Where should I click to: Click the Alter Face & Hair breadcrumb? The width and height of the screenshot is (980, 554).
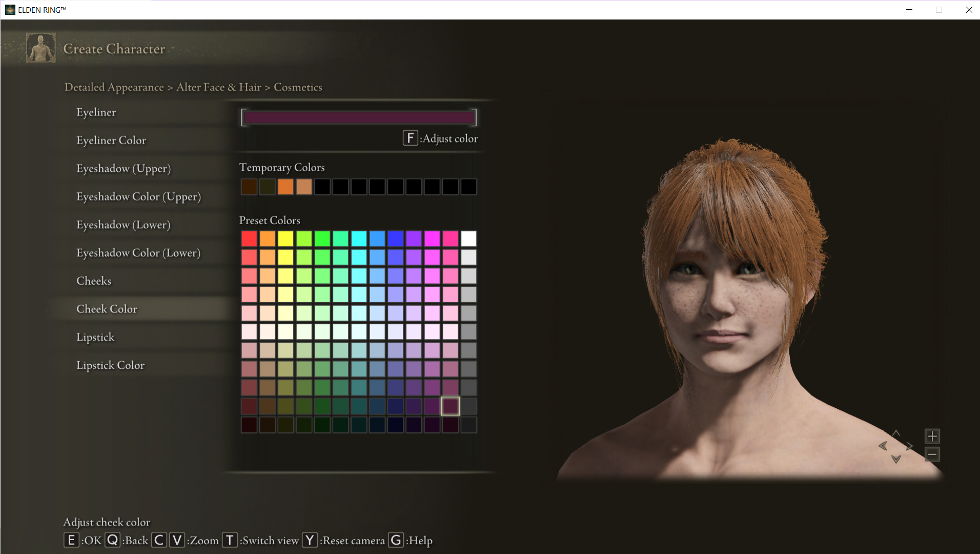pos(219,87)
